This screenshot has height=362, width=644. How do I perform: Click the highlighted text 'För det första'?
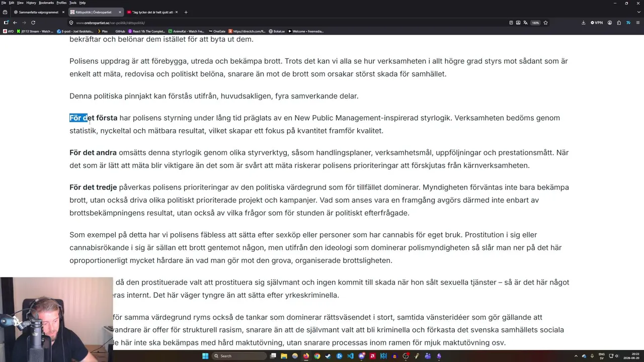93,118
